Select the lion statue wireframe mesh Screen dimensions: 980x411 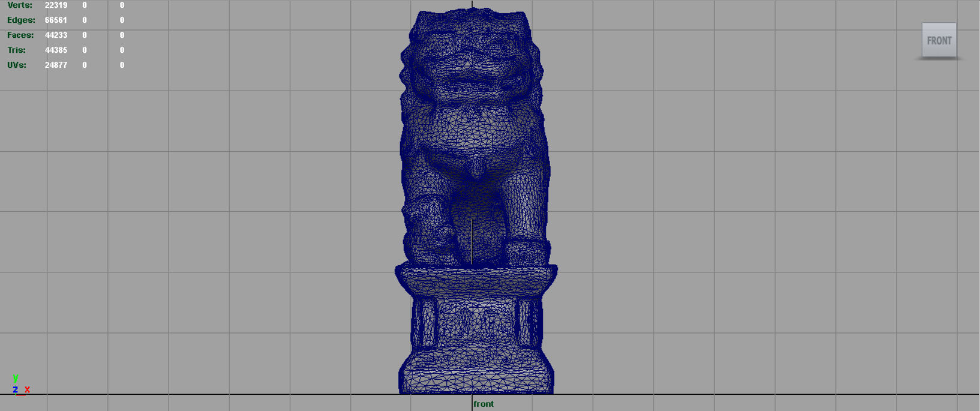476,201
